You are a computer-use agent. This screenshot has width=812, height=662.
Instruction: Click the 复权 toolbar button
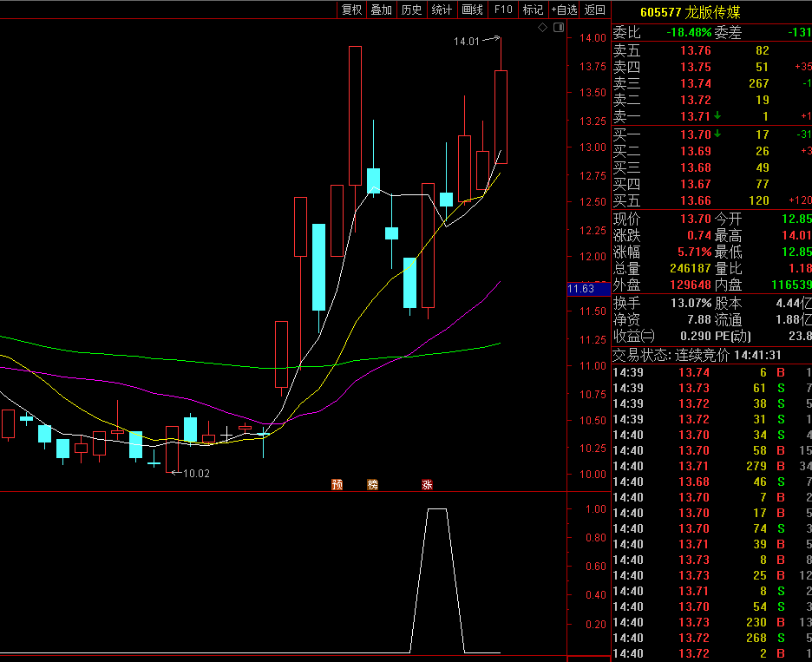tap(351, 10)
